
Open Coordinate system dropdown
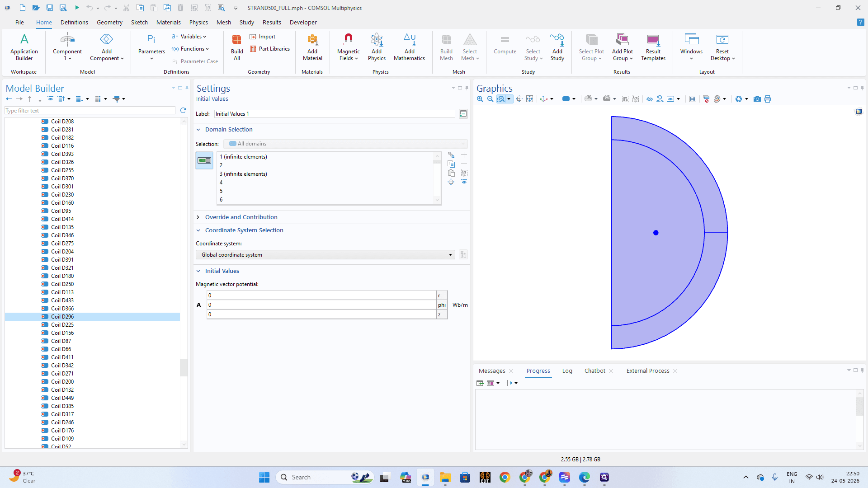coord(325,255)
